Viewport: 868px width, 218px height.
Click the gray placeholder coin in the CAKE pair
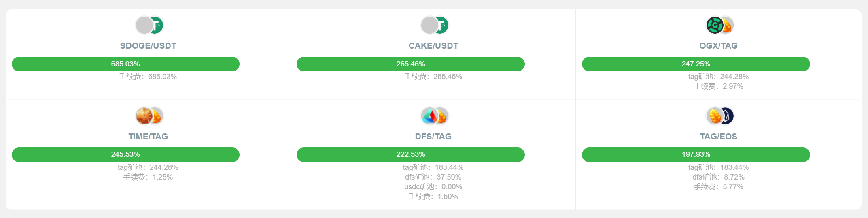coord(429,25)
